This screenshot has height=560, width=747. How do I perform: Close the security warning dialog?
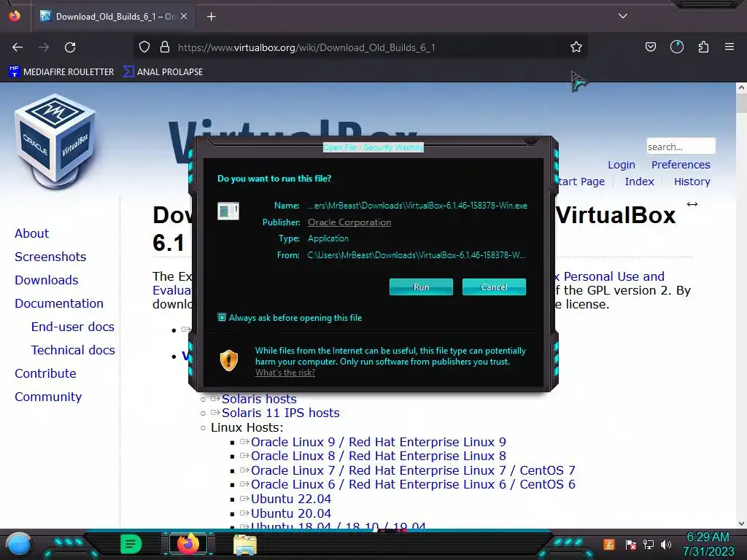[x=531, y=141]
